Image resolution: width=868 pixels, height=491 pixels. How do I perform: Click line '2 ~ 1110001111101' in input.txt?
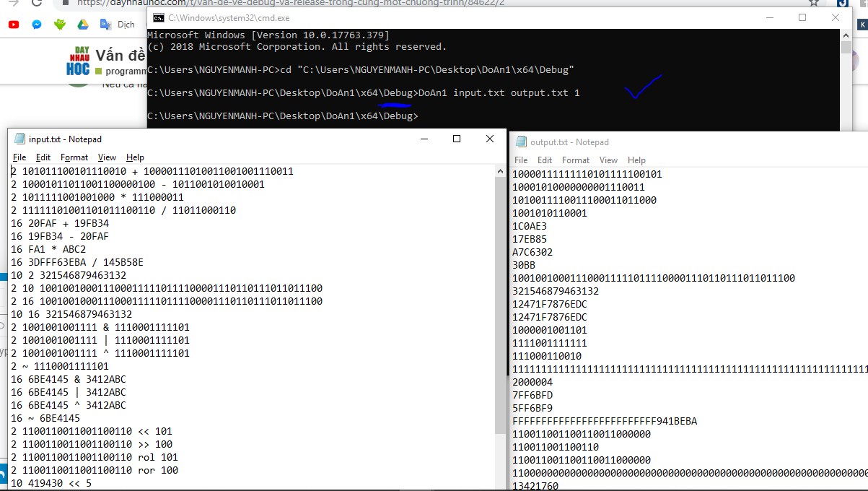click(x=60, y=367)
